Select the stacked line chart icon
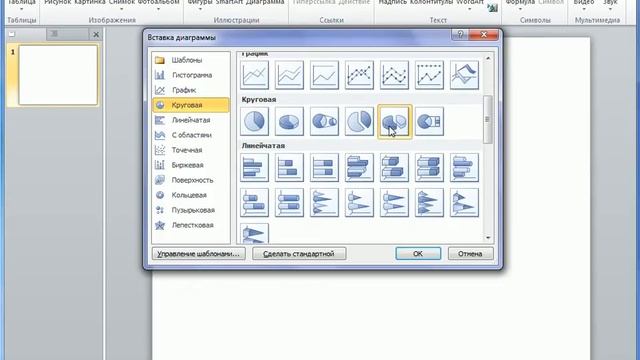640x360 pixels. 289,75
